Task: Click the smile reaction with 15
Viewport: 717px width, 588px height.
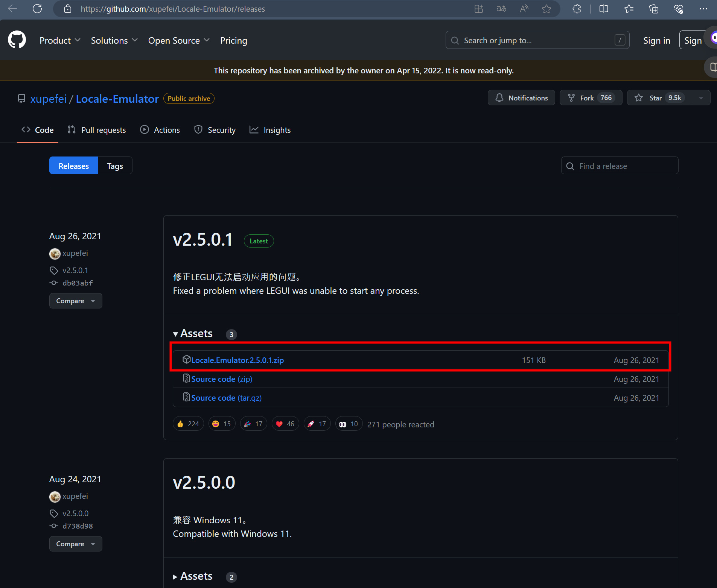Action: coord(222,424)
